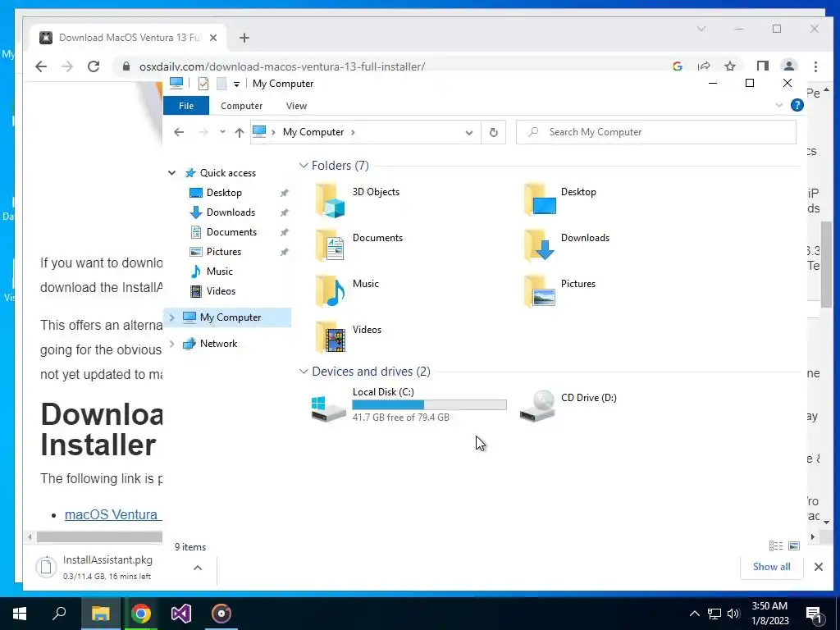Open recent locations dropdown arrow
The height and width of the screenshot is (630, 840).
pyautogui.click(x=222, y=132)
